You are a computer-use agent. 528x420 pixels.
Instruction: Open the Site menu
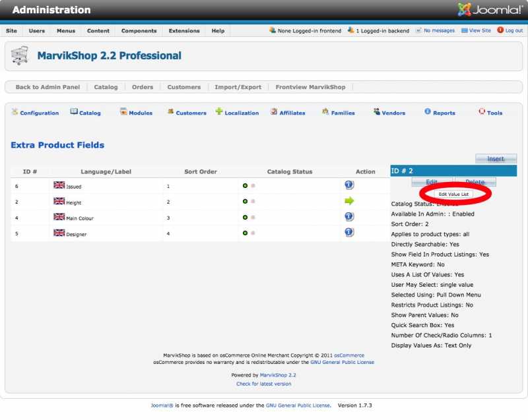click(x=11, y=30)
